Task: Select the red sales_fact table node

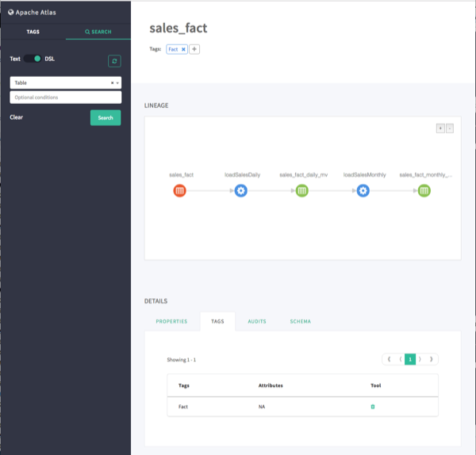Action: (x=180, y=191)
